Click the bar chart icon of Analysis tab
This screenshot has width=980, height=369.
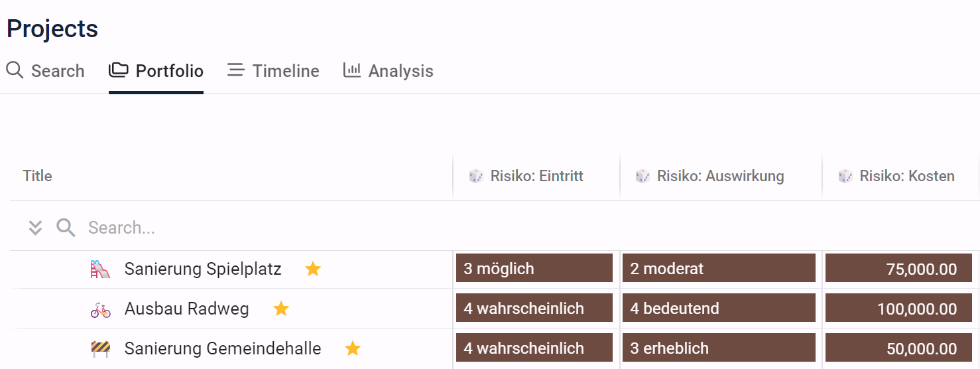point(352,70)
